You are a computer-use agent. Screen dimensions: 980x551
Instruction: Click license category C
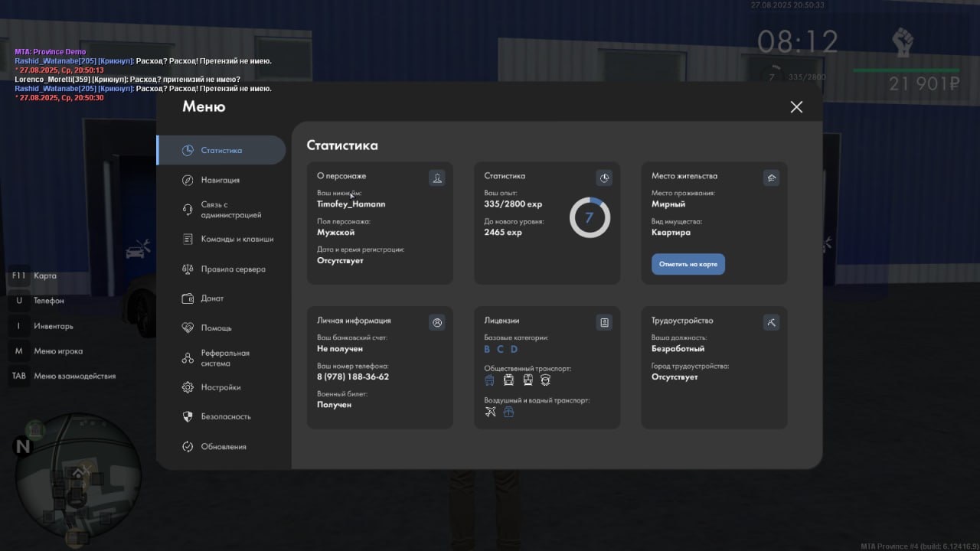(x=500, y=349)
